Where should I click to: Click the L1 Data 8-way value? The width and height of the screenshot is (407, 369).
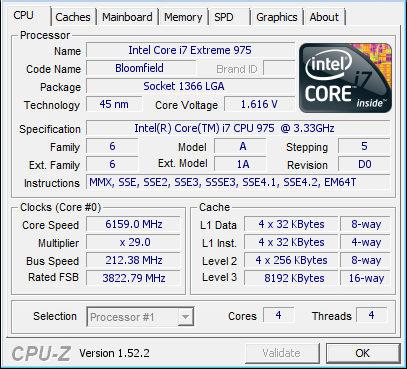click(x=365, y=224)
